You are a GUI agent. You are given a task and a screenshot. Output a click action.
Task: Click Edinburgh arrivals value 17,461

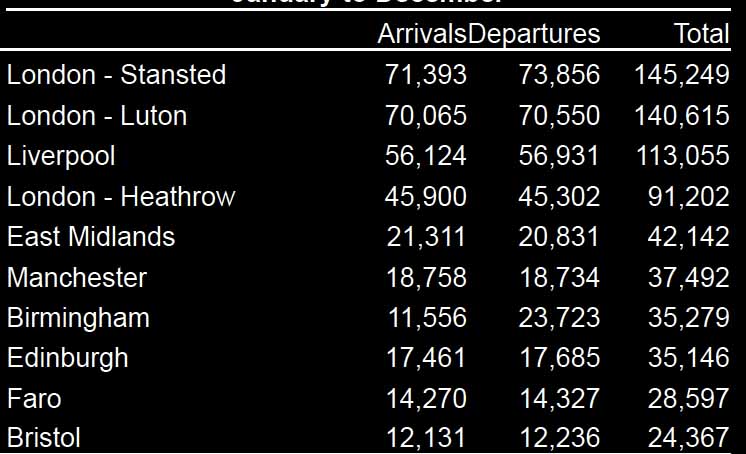click(x=426, y=358)
